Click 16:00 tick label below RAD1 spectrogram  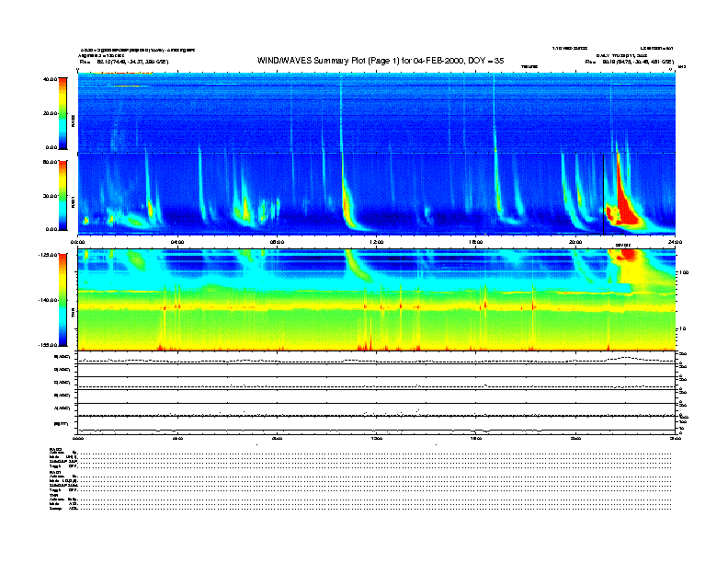click(x=476, y=242)
